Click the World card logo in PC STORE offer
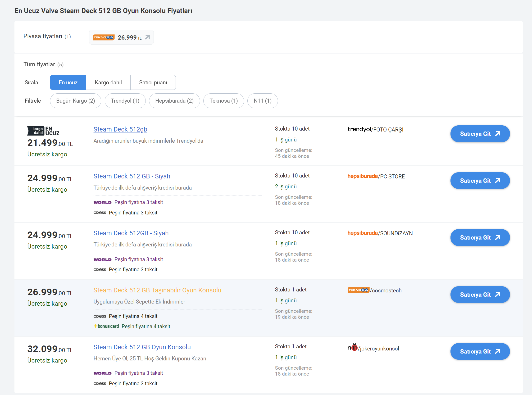This screenshot has height=395, width=532. [103, 203]
